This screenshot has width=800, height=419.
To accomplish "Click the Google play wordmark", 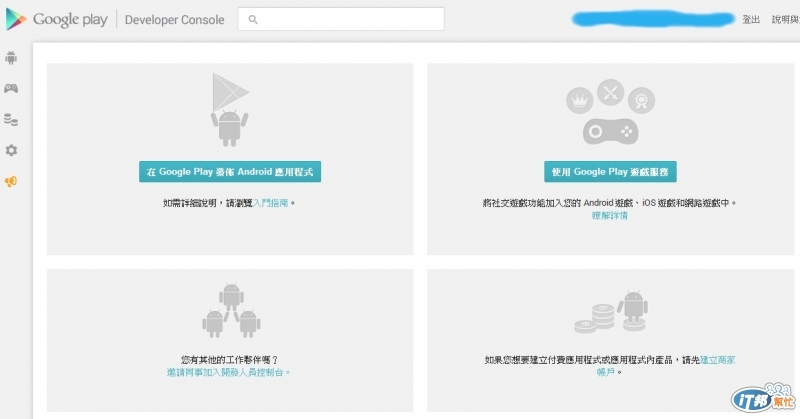I will click(x=70, y=19).
